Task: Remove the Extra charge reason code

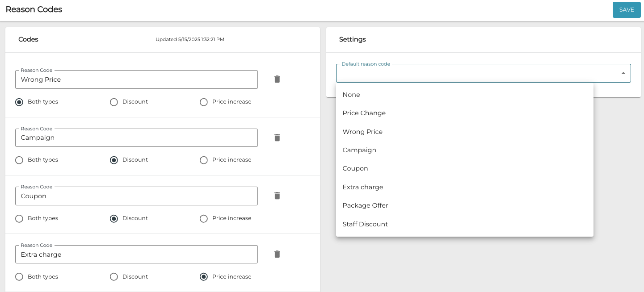Action: 277,254
